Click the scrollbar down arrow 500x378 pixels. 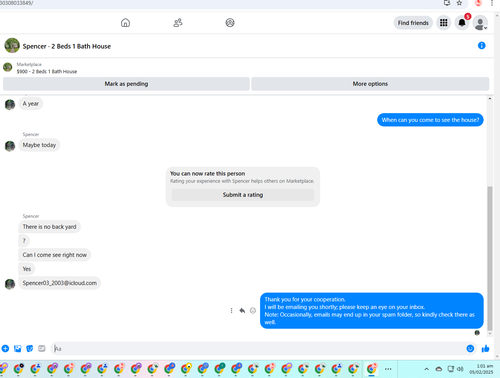(x=490, y=334)
